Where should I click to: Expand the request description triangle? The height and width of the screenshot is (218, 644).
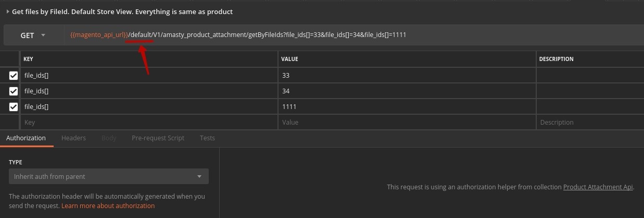[8, 11]
